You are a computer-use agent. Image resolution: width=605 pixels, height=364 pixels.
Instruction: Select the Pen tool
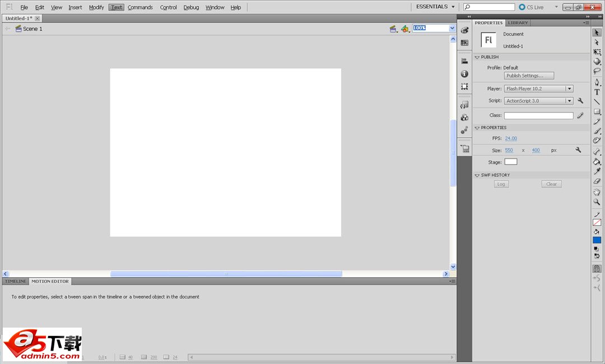tap(597, 82)
